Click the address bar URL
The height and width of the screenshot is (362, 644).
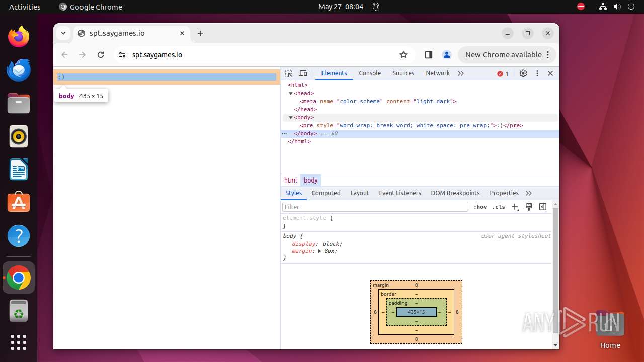click(157, 55)
